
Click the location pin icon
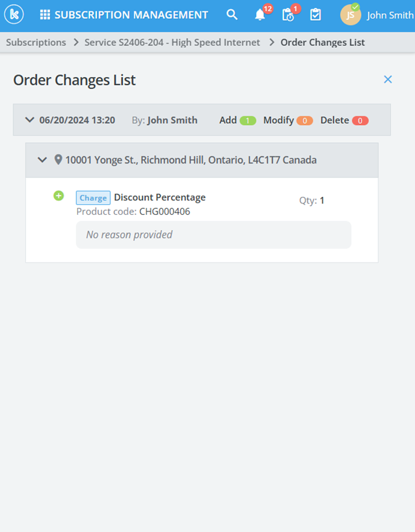[58, 160]
